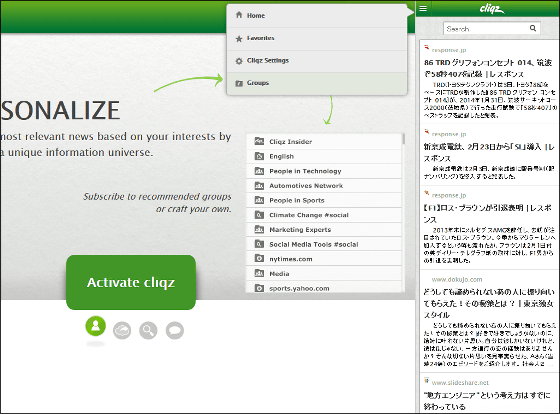Click the site icon beside sports.yahoo.com
The image size is (560, 414).
[259, 288]
